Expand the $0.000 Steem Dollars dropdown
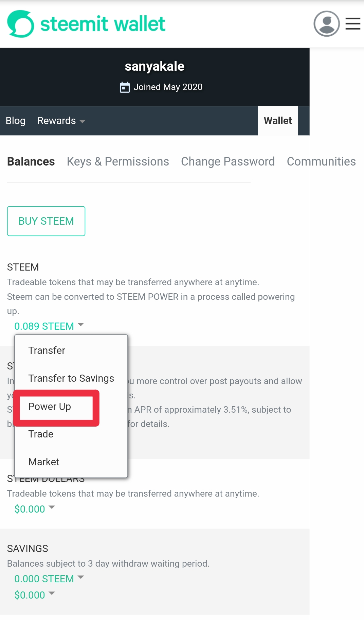Screen dimensions: 364x620 pos(34,509)
